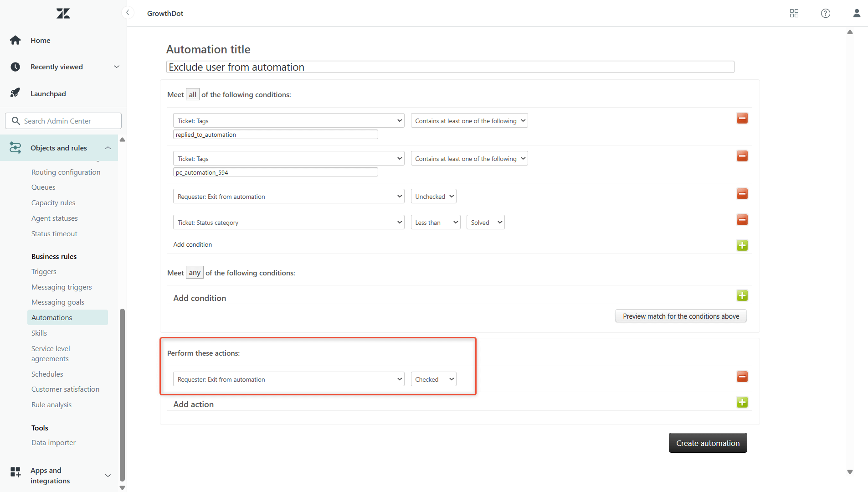Toggle the Meet 'all' conditions selector
The height and width of the screenshot is (492, 868).
point(193,94)
